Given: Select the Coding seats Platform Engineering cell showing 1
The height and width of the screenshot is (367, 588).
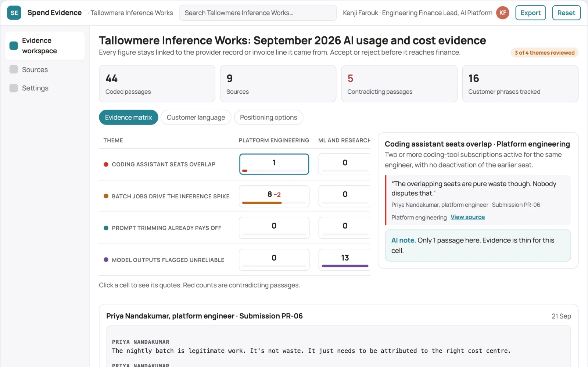Looking at the screenshot, I should [x=274, y=164].
